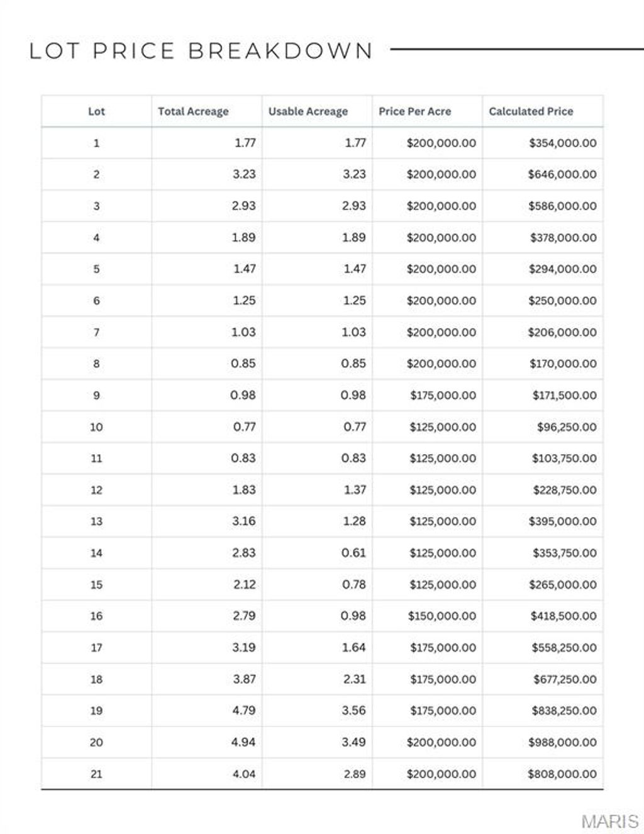This screenshot has width=644, height=834.
Task: Click the Lot column header
Action: point(96,111)
